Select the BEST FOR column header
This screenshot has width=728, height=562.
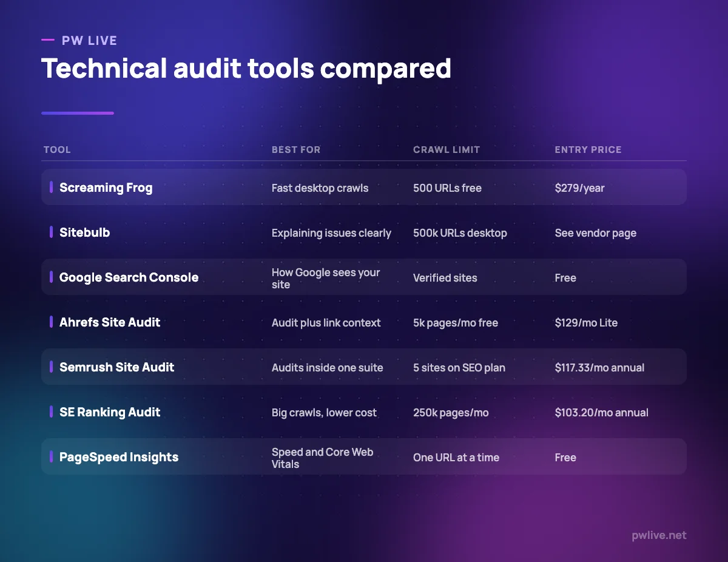click(x=296, y=150)
